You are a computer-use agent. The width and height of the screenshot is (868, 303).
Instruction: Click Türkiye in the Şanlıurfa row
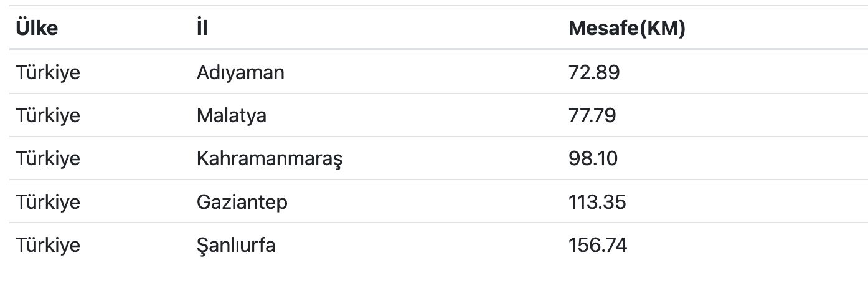[49, 245]
